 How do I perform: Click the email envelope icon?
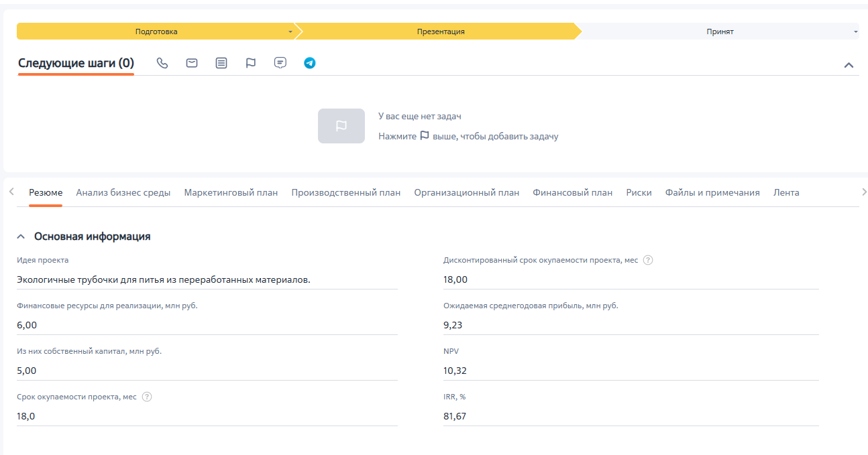pos(192,63)
